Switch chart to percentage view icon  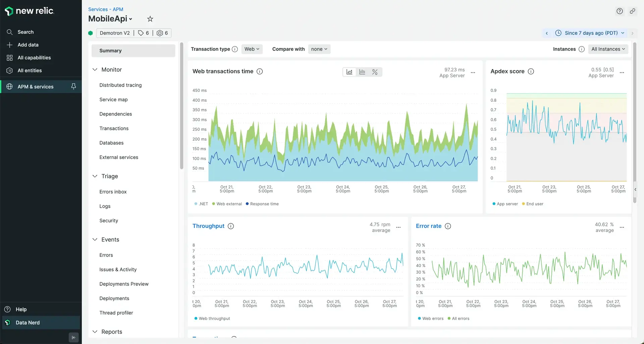pyautogui.click(x=375, y=72)
